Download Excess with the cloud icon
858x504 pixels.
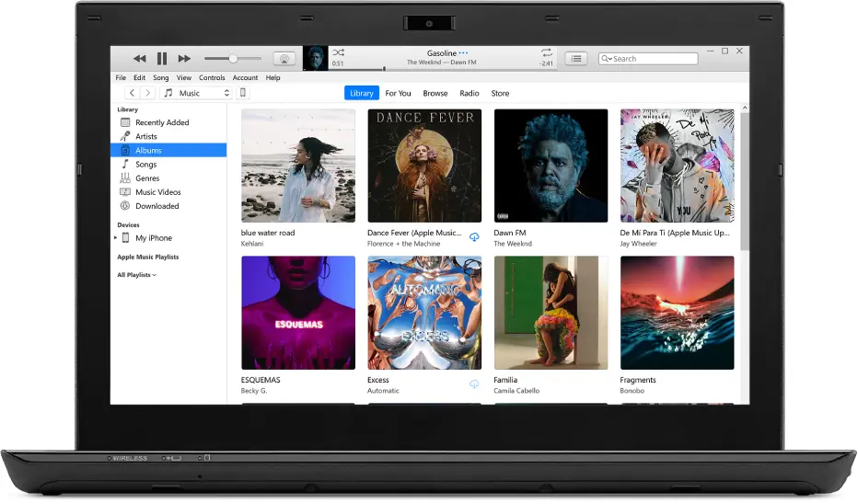(474, 384)
